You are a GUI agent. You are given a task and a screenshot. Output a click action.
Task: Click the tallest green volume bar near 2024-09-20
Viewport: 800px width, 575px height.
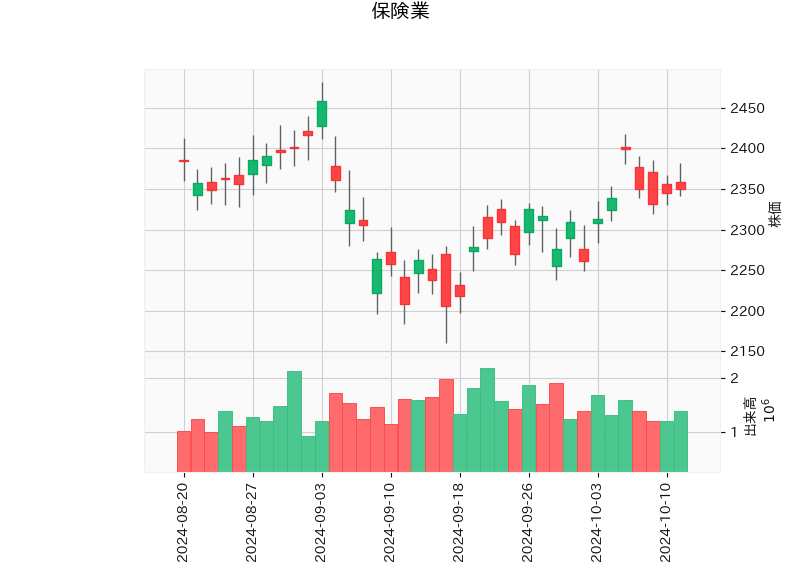(x=487, y=420)
